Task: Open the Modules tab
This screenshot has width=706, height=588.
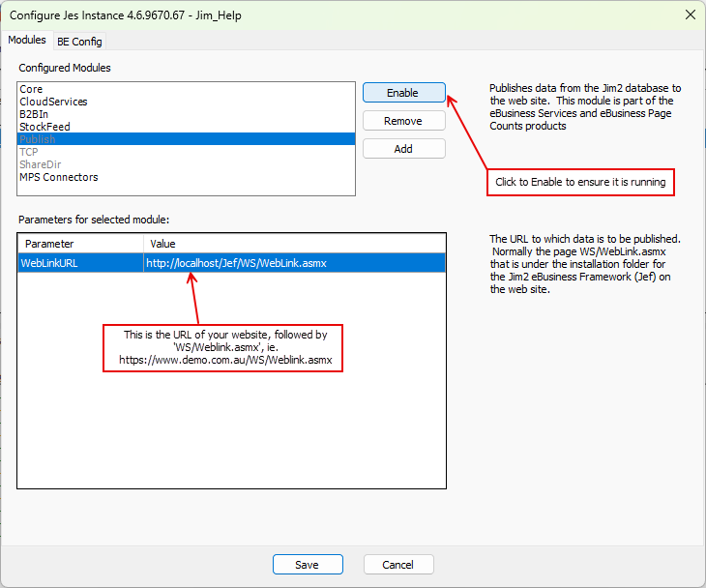Action: [27, 40]
